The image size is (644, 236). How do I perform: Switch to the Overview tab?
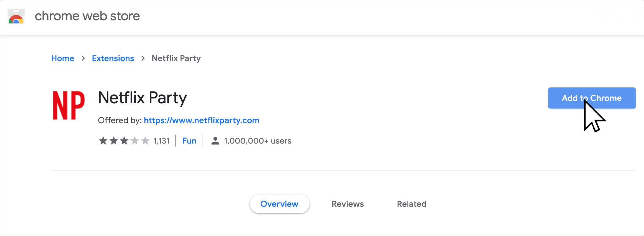(x=279, y=204)
